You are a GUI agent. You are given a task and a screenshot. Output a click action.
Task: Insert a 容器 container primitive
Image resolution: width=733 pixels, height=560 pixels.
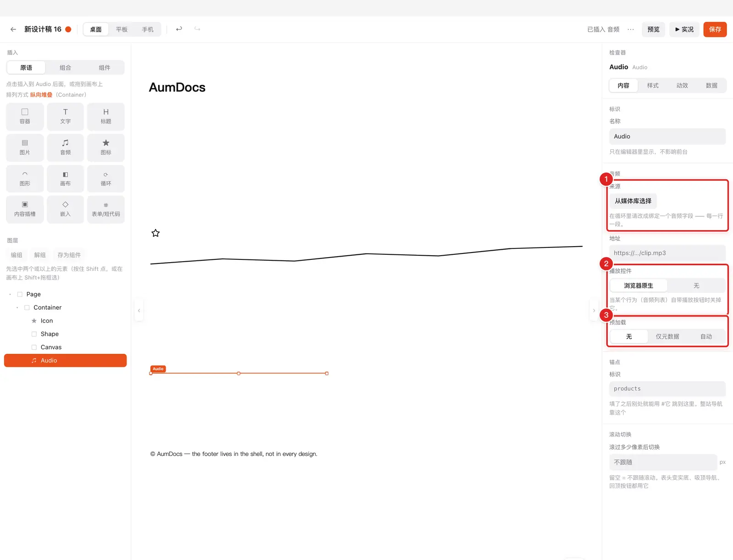tap(25, 116)
